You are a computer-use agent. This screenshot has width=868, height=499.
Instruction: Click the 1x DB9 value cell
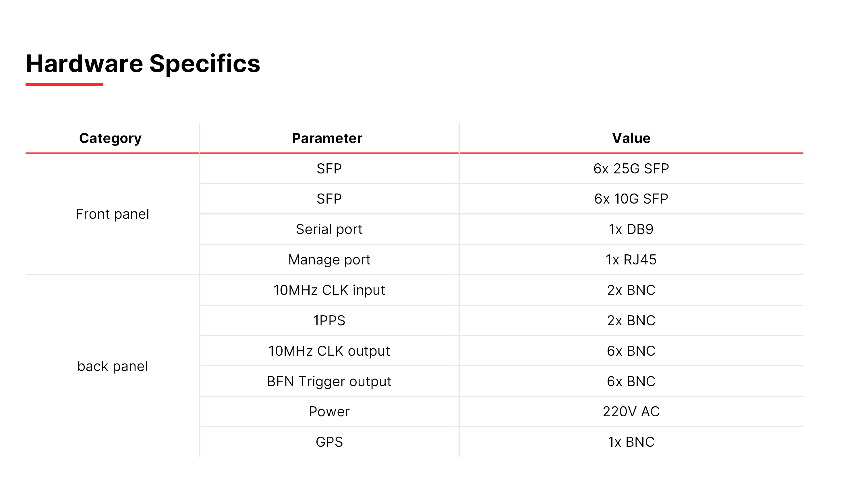[x=631, y=229]
